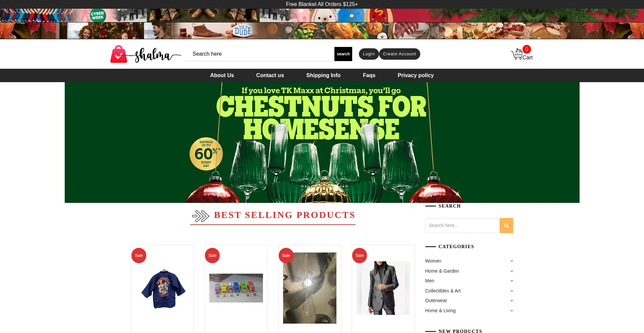The image size is (644, 333).
Task: Click the LogIn button
Action: click(x=369, y=54)
